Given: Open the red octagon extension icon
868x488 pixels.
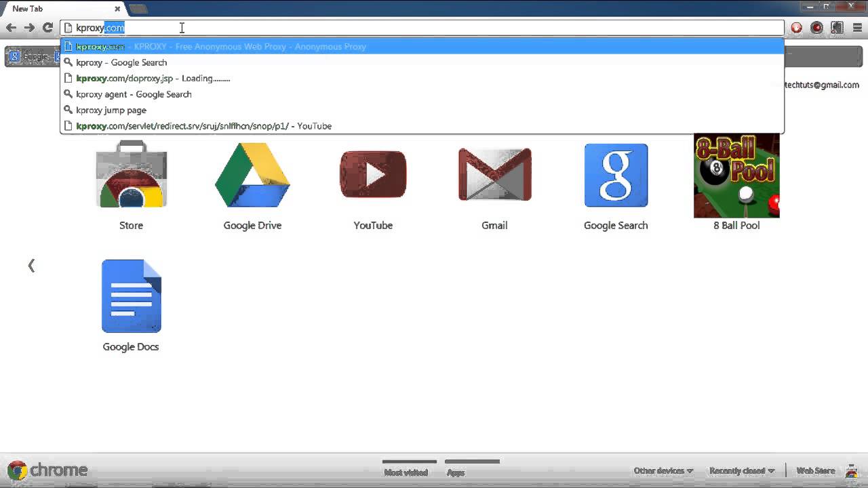Looking at the screenshot, I should coord(797,28).
